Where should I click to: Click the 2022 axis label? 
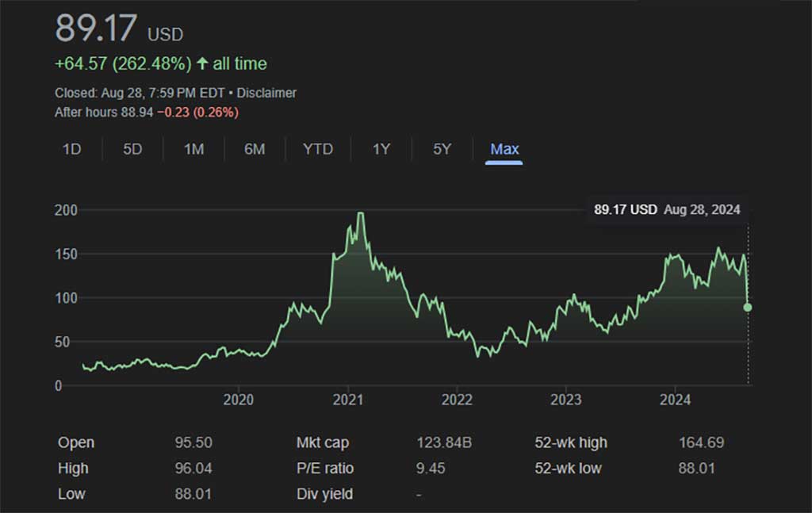[457, 400]
